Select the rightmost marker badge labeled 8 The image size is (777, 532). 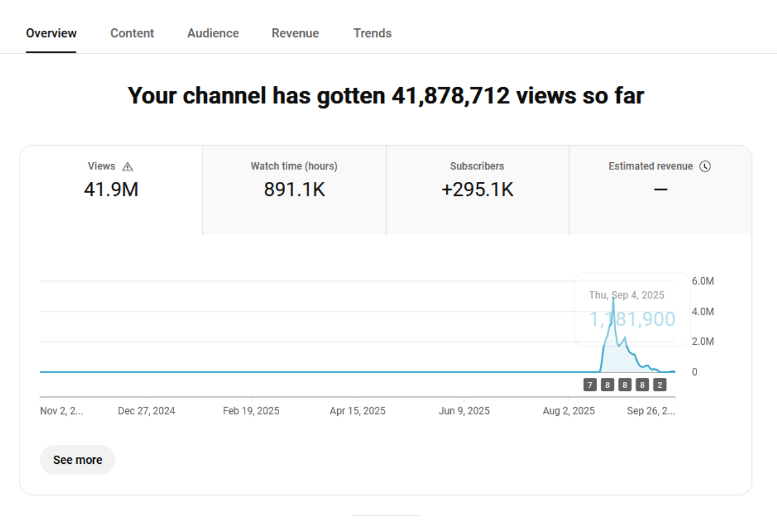tap(642, 385)
